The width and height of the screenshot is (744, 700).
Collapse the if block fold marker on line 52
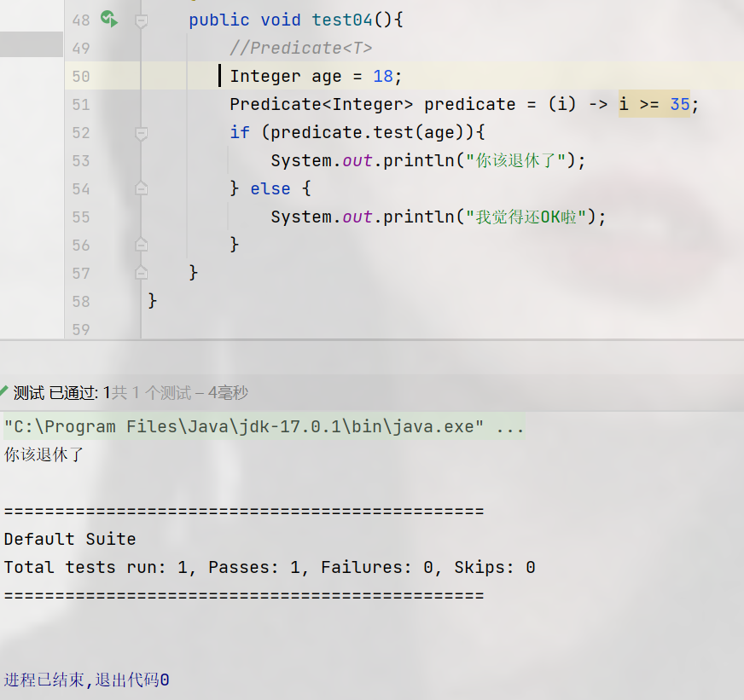(141, 133)
